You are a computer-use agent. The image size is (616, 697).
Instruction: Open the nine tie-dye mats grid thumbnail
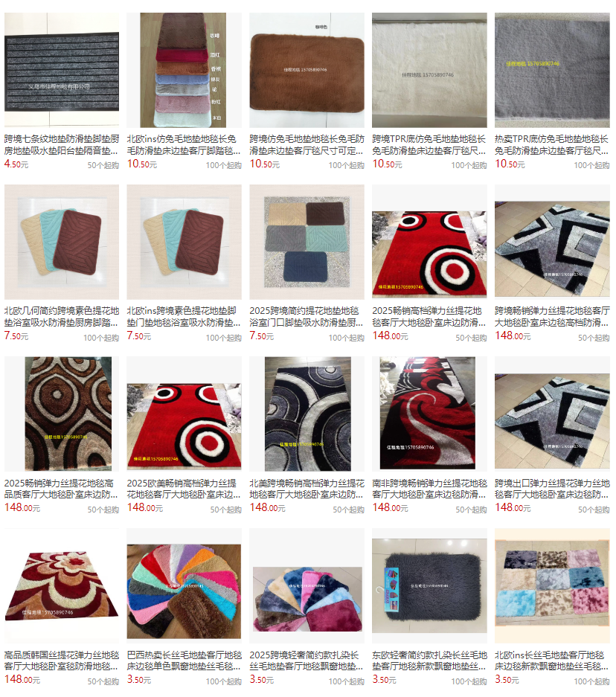[x=552, y=586]
